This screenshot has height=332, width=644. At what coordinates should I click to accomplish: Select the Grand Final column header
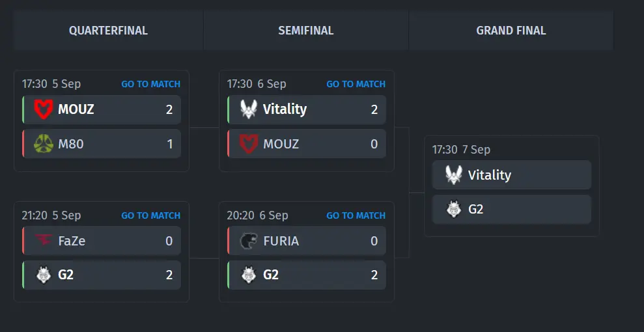511,31
